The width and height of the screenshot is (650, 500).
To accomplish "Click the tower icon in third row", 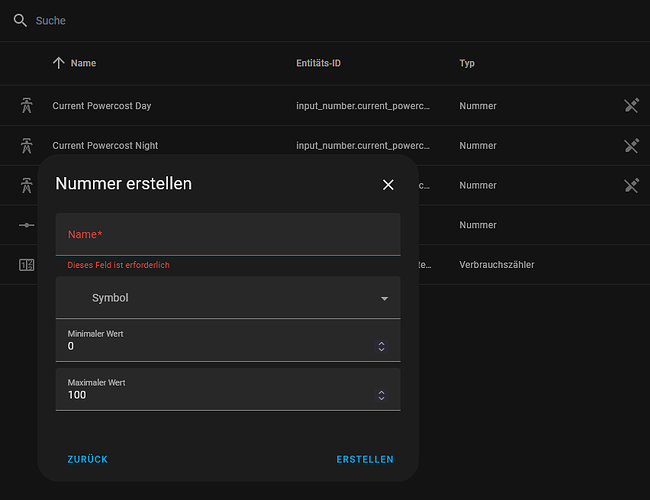I will click(x=27, y=185).
